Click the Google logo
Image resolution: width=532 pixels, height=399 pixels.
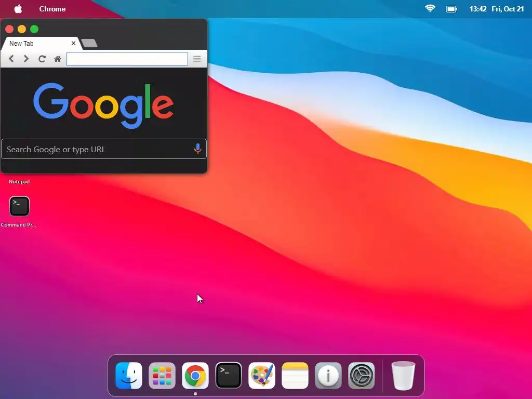tap(103, 105)
